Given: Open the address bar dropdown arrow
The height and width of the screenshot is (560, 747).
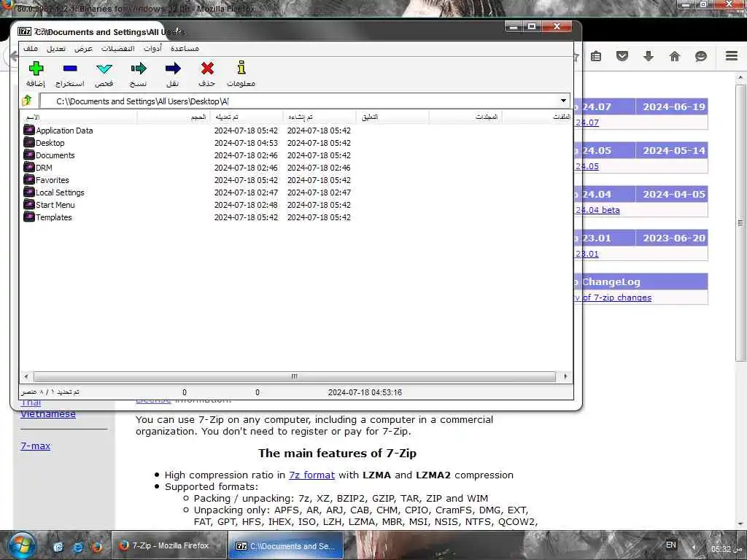Looking at the screenshot, I should pos(563,101).
